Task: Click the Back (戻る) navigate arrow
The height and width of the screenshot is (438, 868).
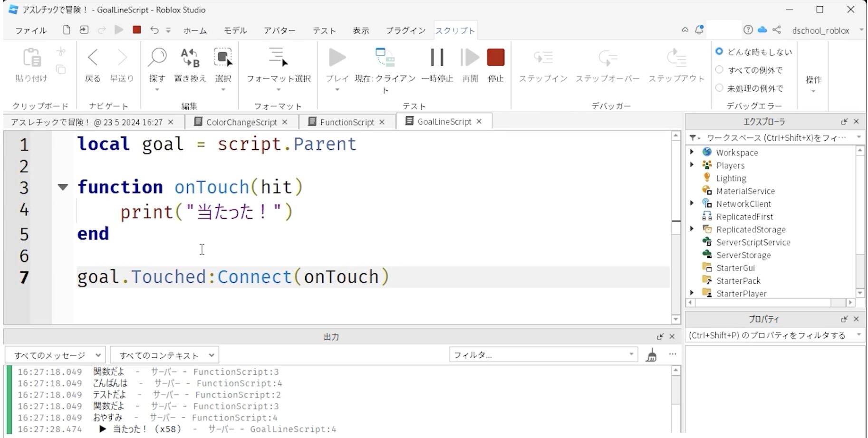Action: [x=93, y=58]
